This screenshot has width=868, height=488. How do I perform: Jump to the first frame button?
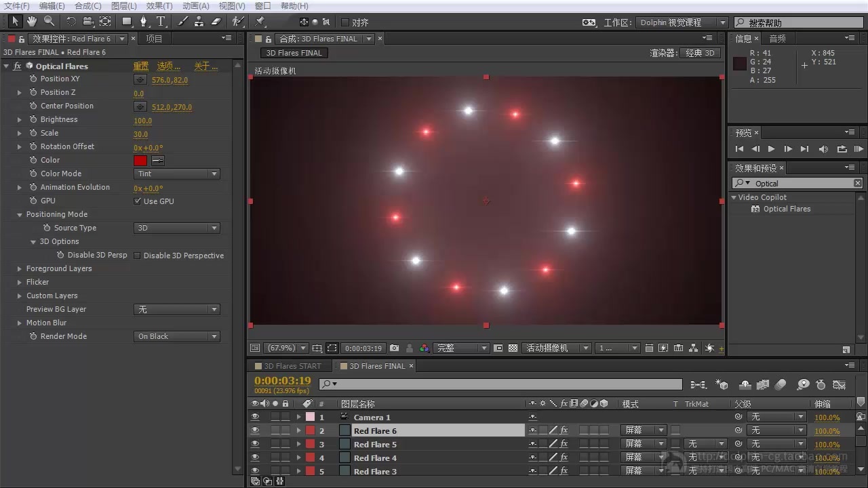(x=739, y=149)
